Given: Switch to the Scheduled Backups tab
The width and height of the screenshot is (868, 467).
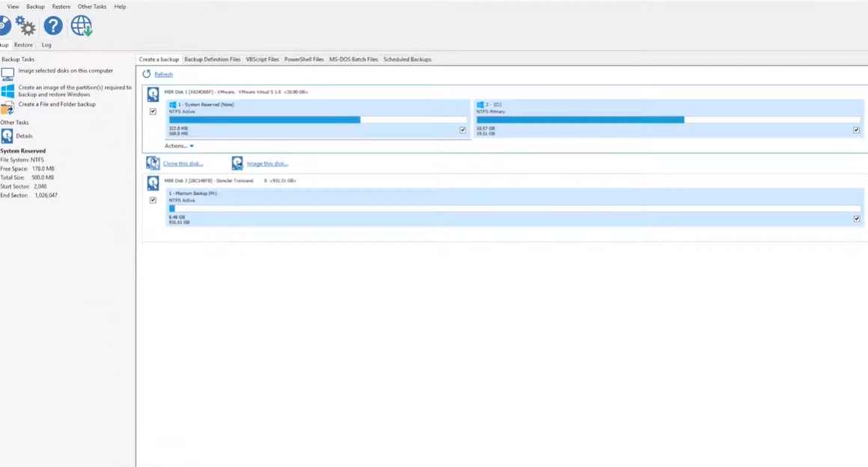Looking at the screenshot, I should pos(407,59).
